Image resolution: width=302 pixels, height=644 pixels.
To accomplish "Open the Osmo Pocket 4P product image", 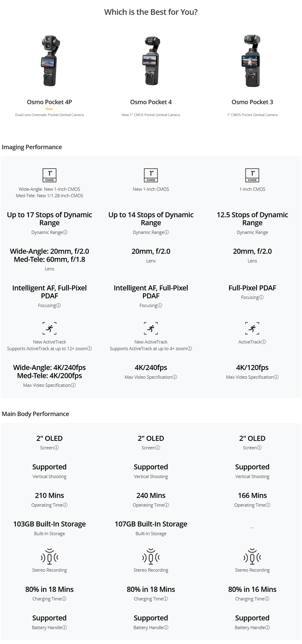I will click(50, 61).
